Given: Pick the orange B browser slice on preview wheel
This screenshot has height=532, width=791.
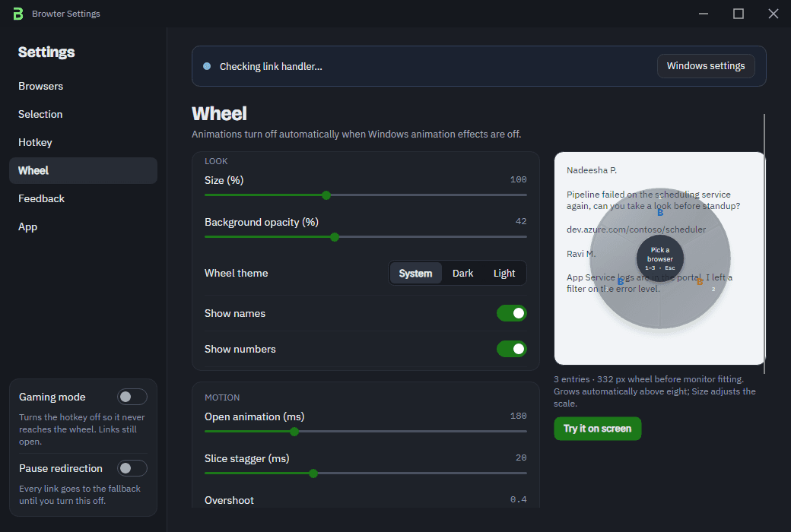Looking at the screenshot, I should 700,282.
